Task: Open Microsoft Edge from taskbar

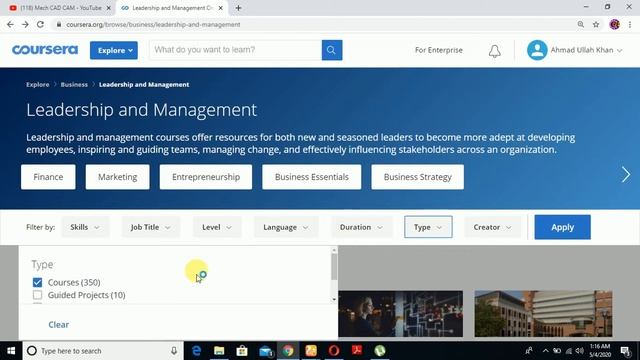Action: [196, 351]
